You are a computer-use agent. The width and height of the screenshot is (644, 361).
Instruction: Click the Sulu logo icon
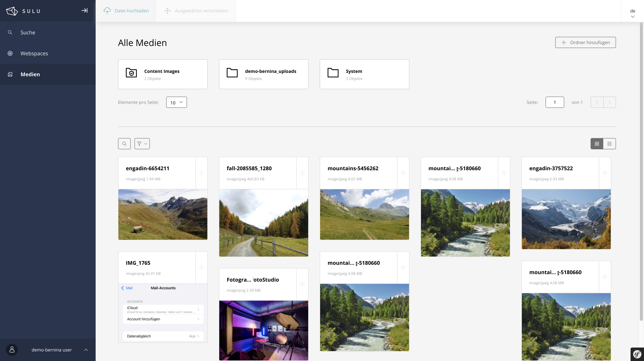tap(12, 11)
